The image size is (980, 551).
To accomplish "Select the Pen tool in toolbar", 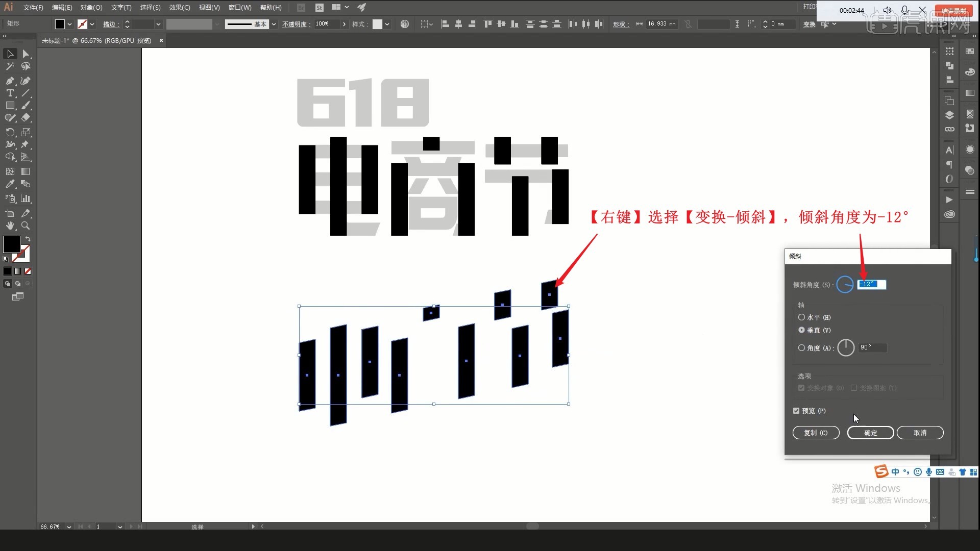I will click(x=9, y=80).
